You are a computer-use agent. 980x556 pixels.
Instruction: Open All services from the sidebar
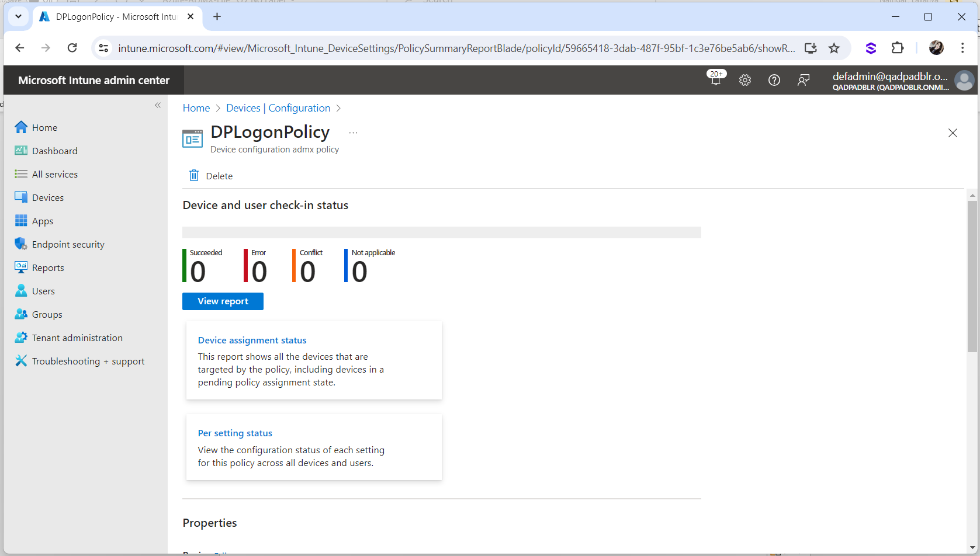point(46,174)
